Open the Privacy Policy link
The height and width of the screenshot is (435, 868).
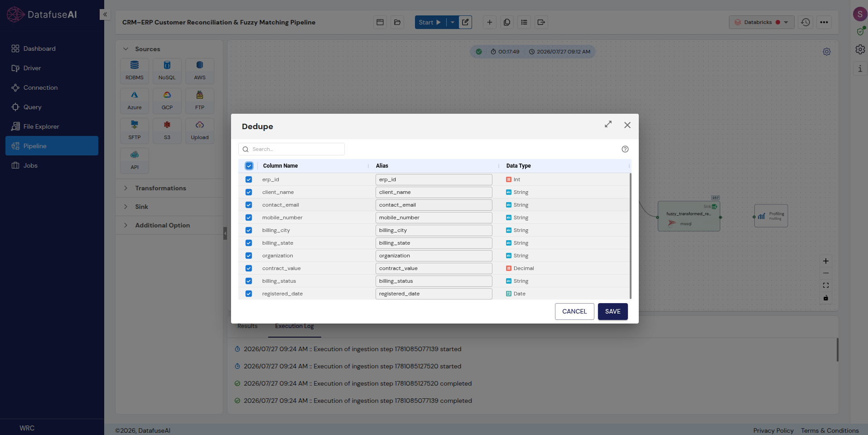tap(773, 430)
